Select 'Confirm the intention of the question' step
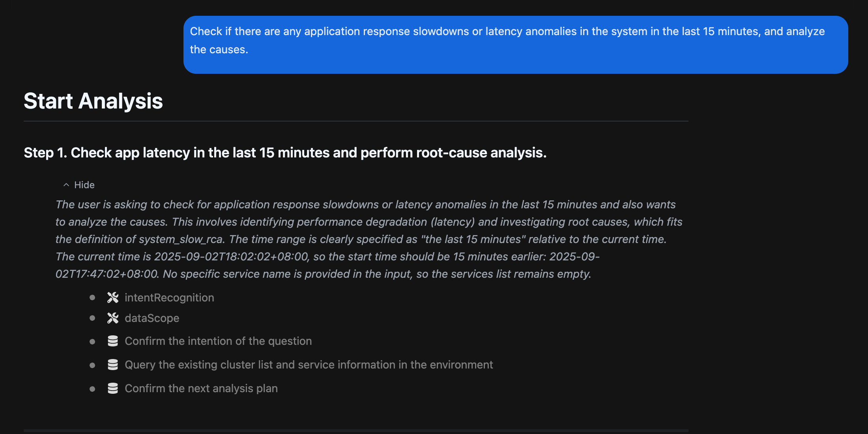 [x=218, y=341]
